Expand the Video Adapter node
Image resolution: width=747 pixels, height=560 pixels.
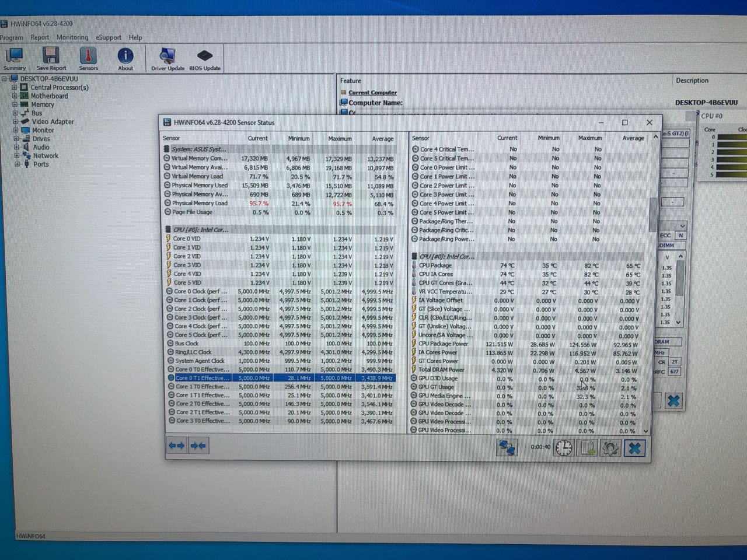click(x=15, y=121)
